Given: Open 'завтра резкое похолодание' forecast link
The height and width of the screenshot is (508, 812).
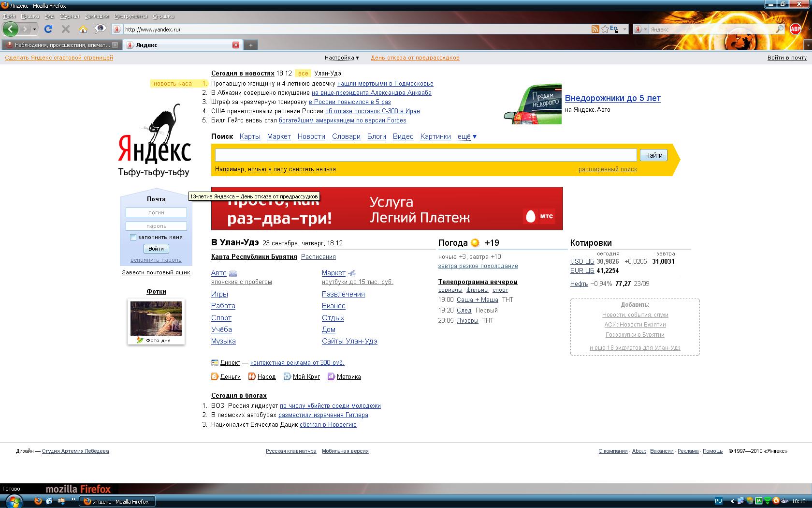Looking at the screenshot, I should click(x=478, y=266).
